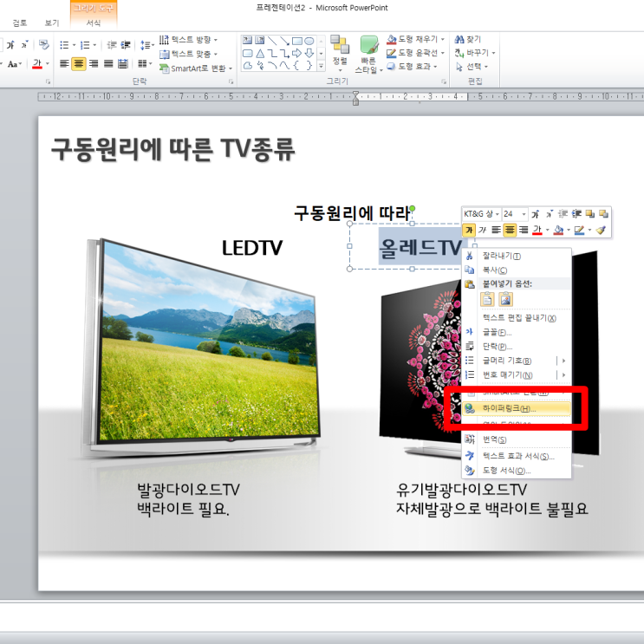Image resolution: width=644 pixels, height=644 pixels.
Task: Select the arrow line shape in gallery
Action: (x=284, y=40)
